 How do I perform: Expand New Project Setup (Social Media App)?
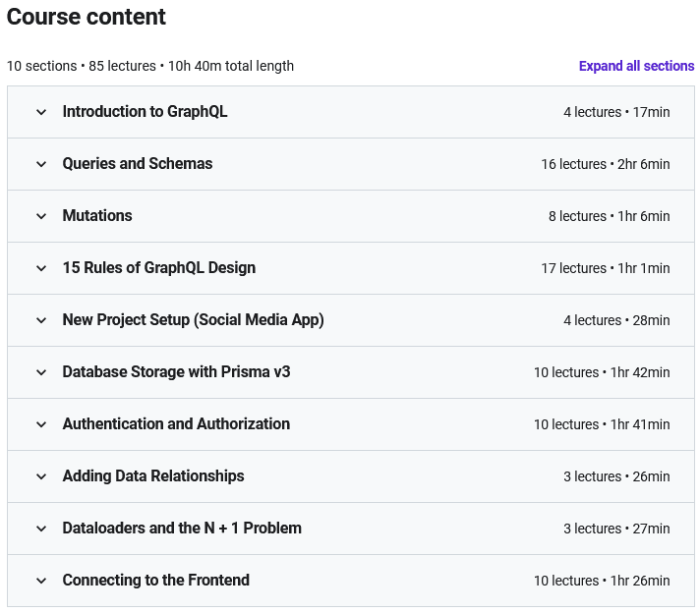coord(193,320)
